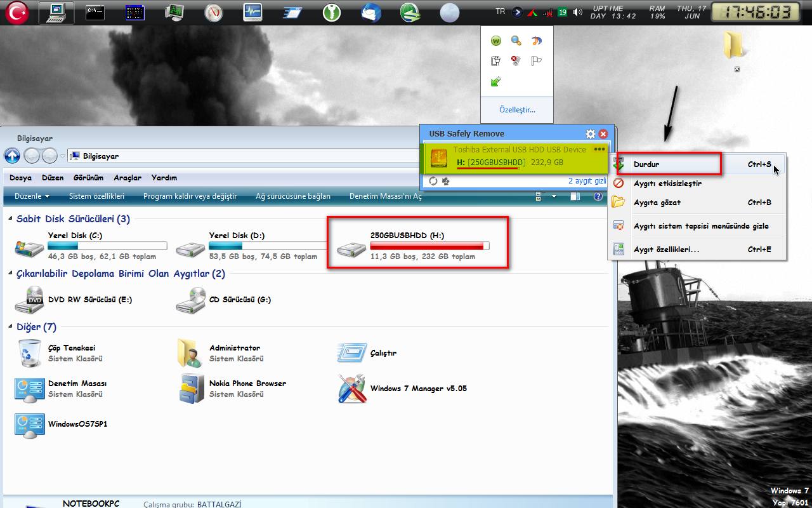Switch the TR language indicator

tap(501, 11)
